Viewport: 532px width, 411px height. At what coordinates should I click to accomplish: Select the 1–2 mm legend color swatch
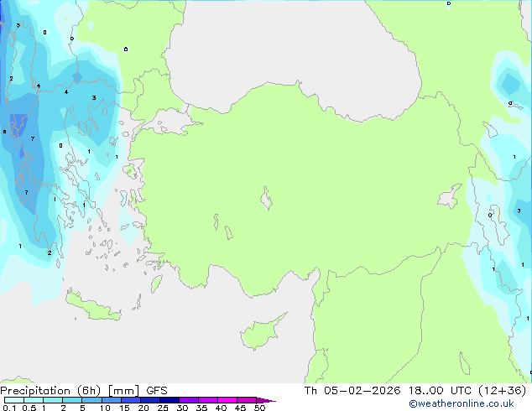tap(53, 400)
